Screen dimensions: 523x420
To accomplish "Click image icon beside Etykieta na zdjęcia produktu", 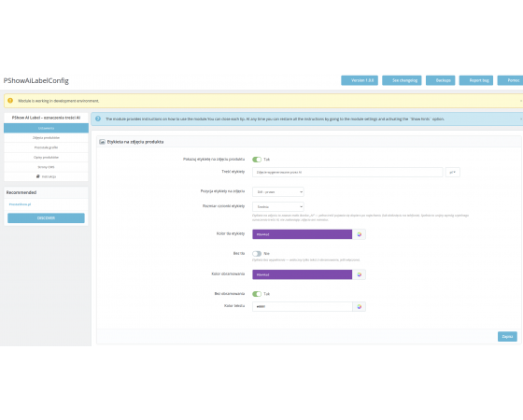I will click(x=103, y=142).
